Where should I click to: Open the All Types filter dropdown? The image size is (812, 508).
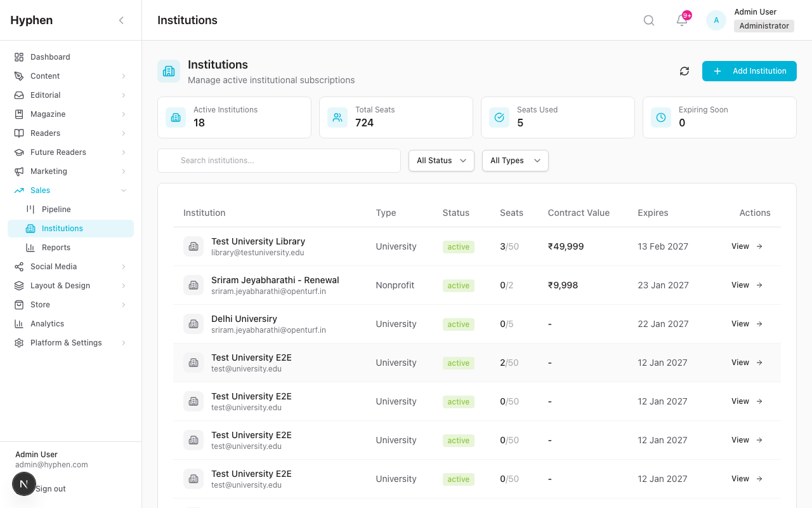[515, 161]
